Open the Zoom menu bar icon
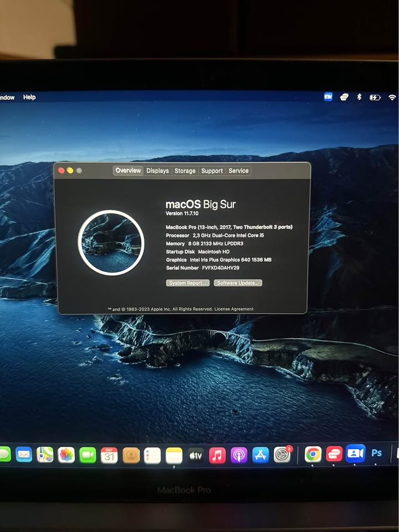Viewport: 399px width, 532px height. [328, 97]
